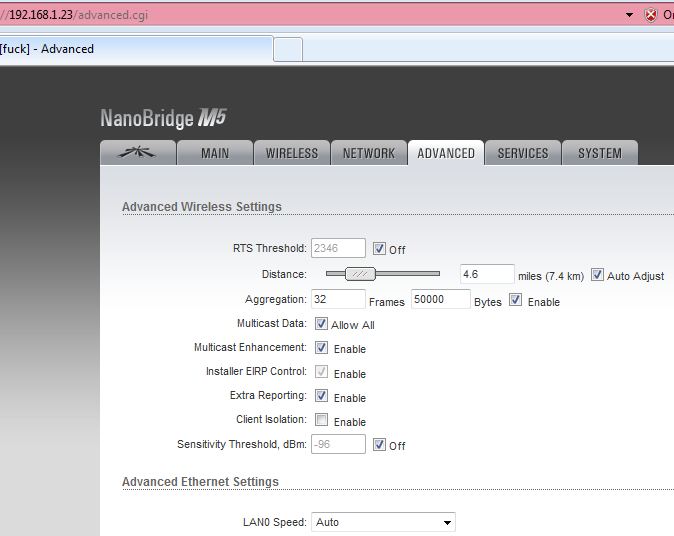Viewport: 674px width, 536px height.
Task: Click the Aggregation Bytes field
Action: (x=441, y=299)
